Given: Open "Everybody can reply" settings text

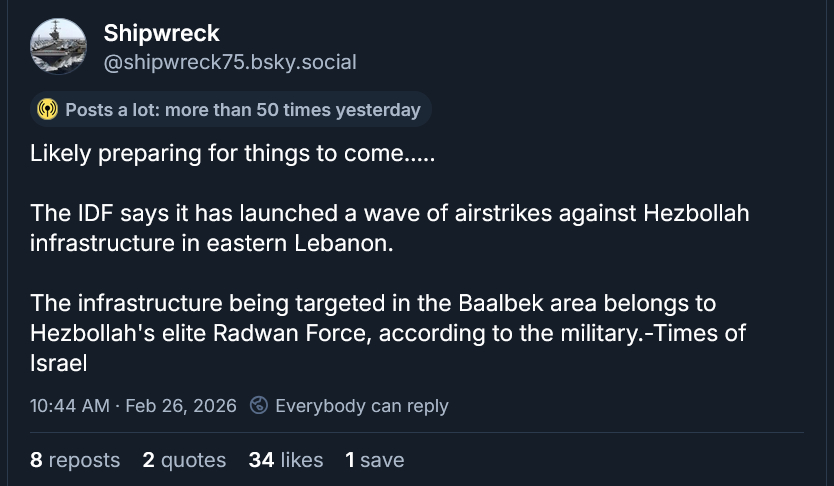Looking at the screenshot, I should click(x=361, y=406).
